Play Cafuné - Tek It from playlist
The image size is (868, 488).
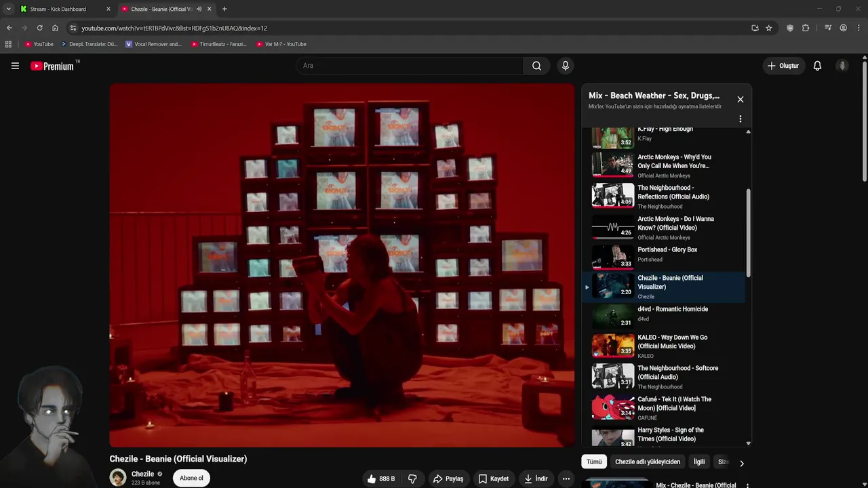coord(664,408)
